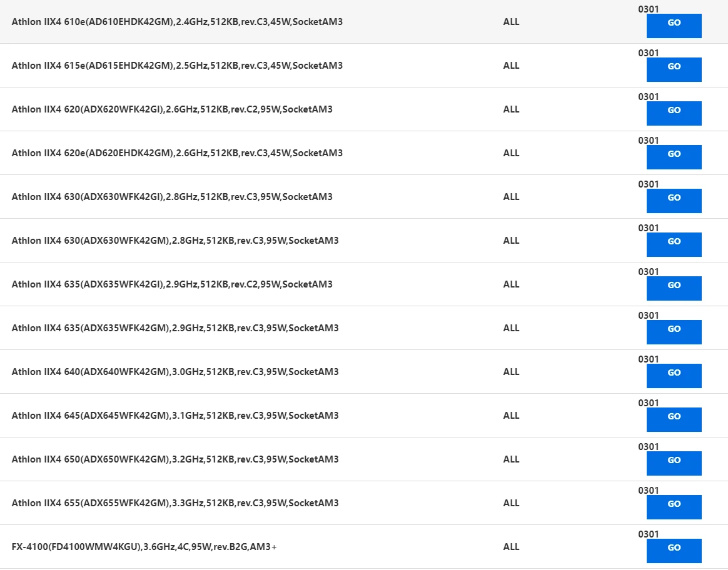Select text Athlon IIX4 645(ADX645WFK42GM) 3.1GHz
728x570 pixels.
coord(175,416)
